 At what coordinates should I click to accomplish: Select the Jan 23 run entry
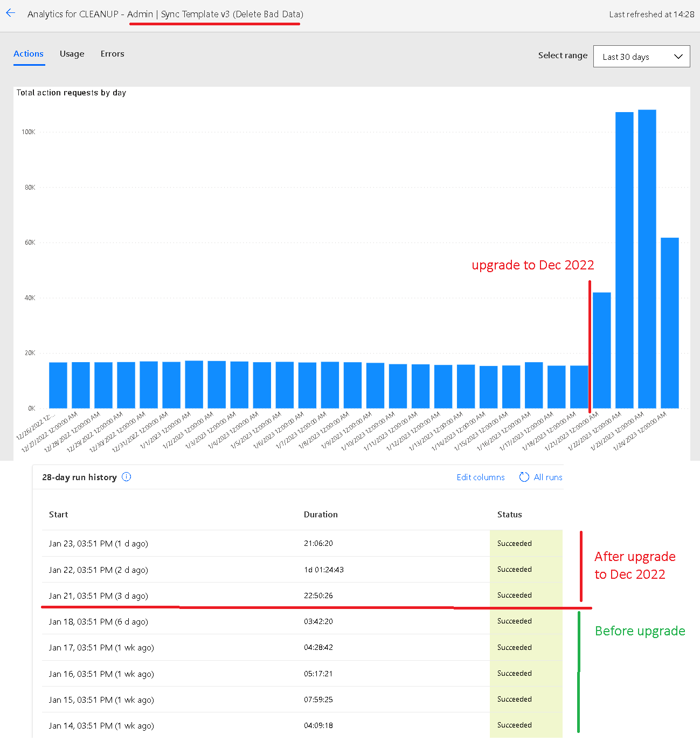tap(98, 543)
